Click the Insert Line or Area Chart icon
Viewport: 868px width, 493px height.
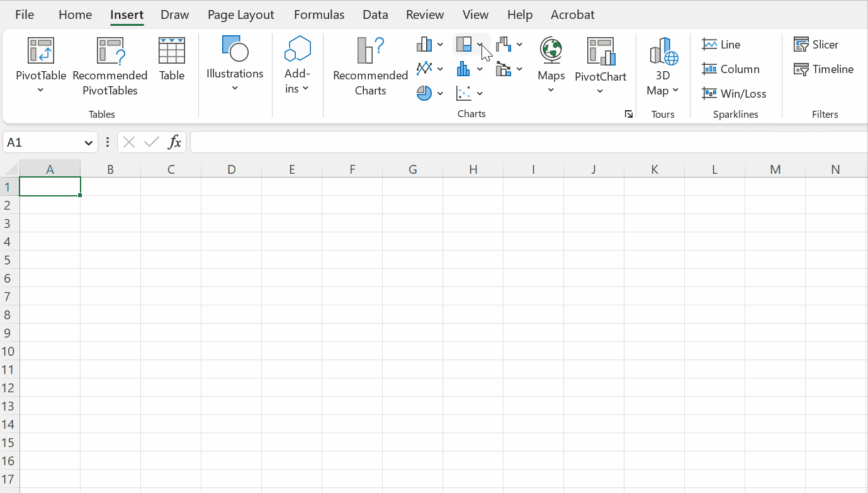coord(424,68)
